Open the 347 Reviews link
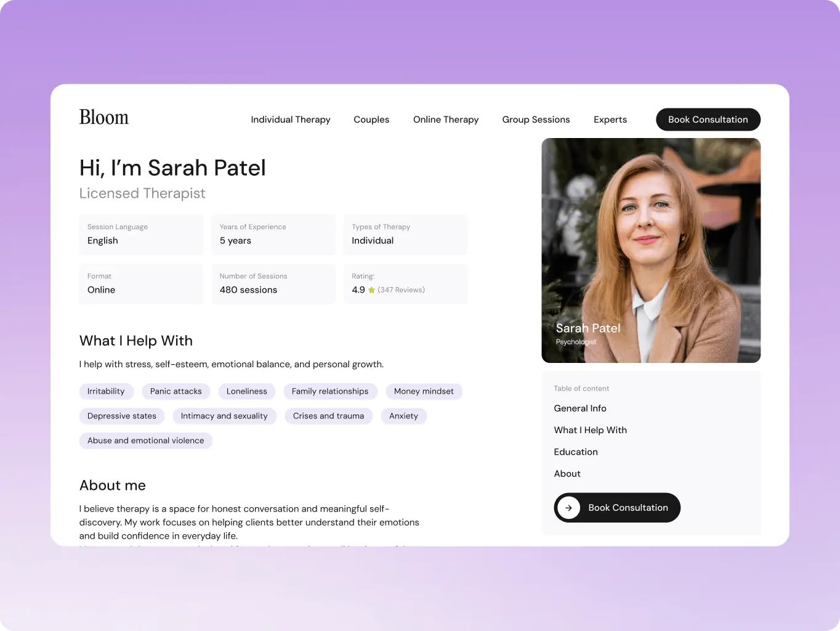This screenshot has height=631, width=840. [402, 290]
